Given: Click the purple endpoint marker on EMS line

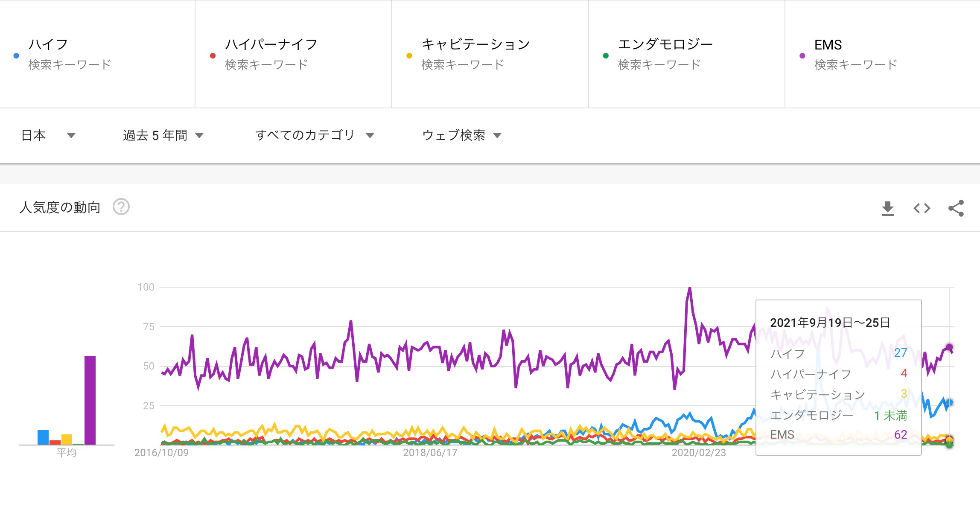Looking at the screenshot, I should point(949,347).
